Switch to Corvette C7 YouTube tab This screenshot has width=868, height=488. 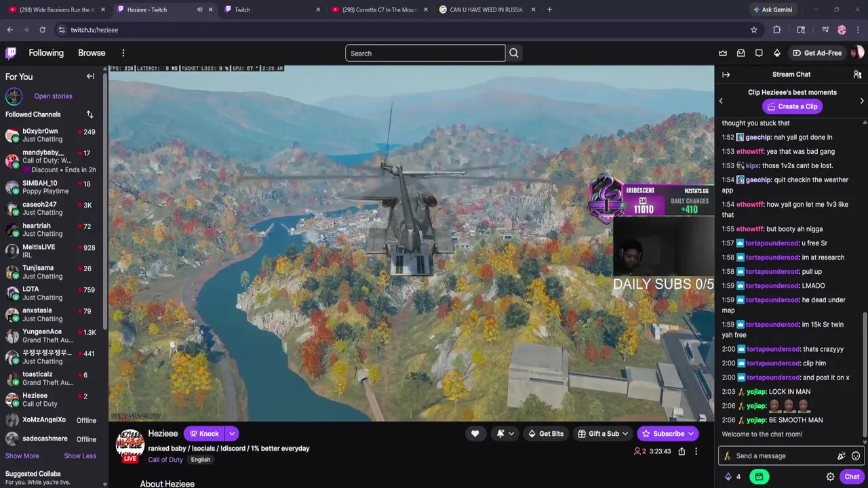pyautogui.click(x=380, y=9)
